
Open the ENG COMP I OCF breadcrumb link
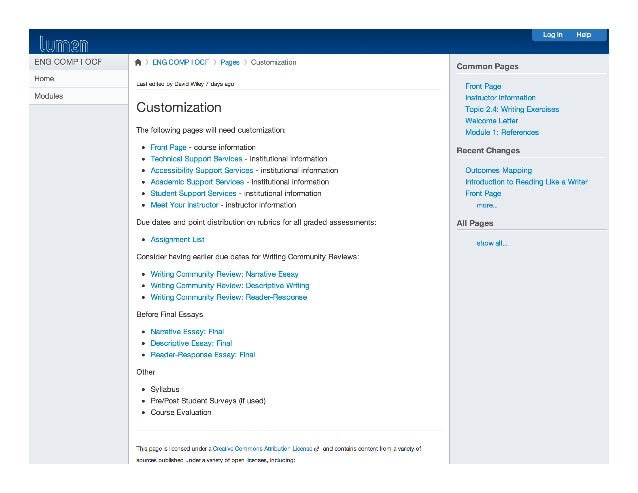pos(180,62)
